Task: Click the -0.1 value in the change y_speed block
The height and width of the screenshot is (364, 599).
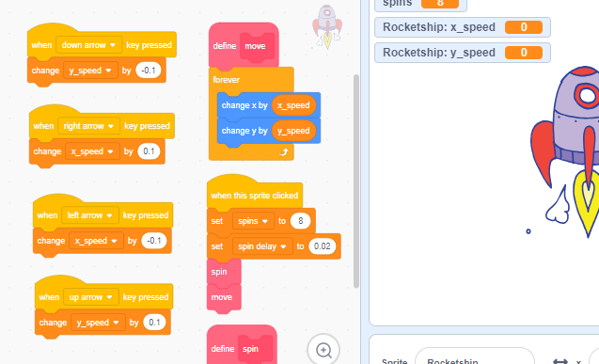Action: (x=149, y=71)
